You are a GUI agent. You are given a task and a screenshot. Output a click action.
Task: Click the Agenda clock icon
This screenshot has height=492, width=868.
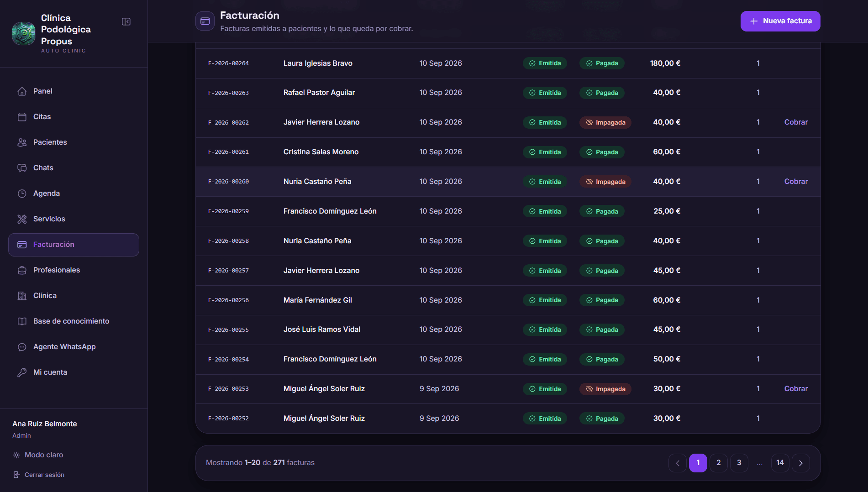[x=22, y=194]
